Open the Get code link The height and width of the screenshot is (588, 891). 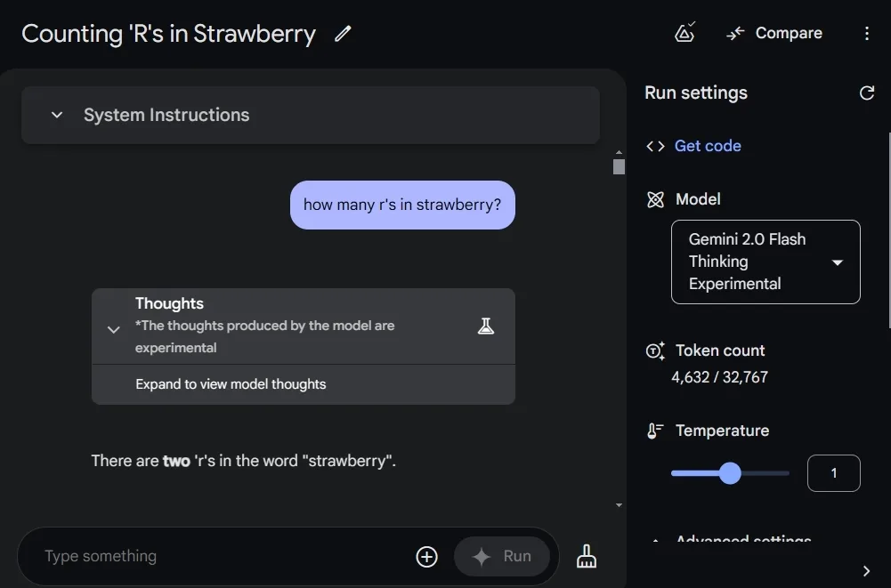click(708, 146)
